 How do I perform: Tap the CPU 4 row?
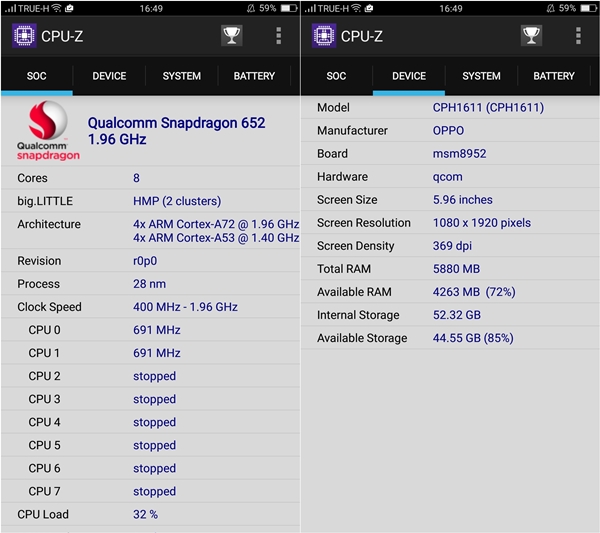(150, 422)
